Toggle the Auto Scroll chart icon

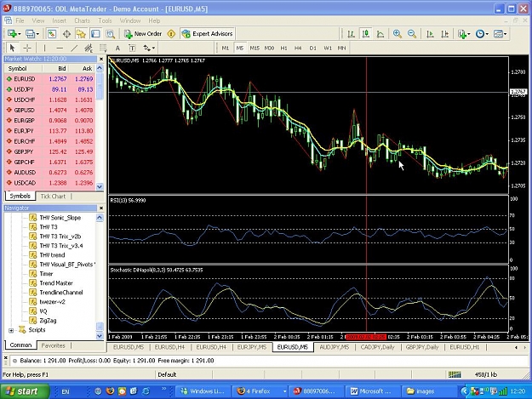pyautogui.click(x=430, y=33)
